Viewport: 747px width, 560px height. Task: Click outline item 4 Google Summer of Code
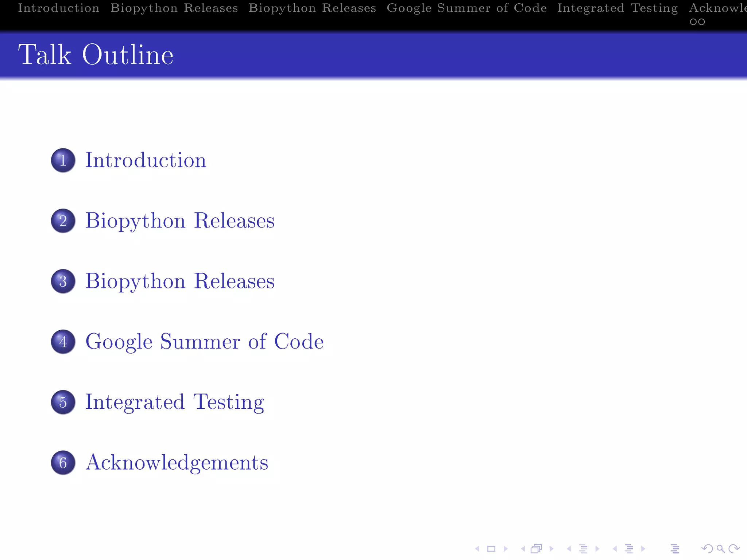[204, 342]
